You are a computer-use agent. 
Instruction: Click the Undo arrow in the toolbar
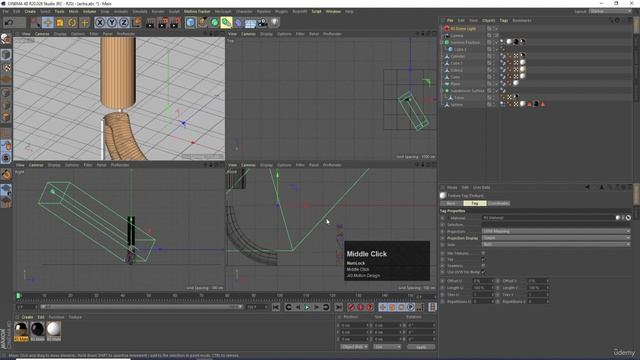9,22
